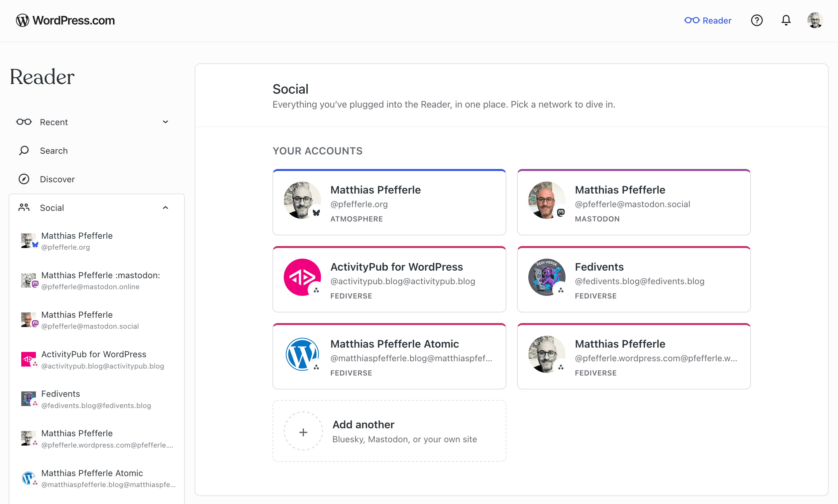Screen dimensions: 838x504
Task: Open sidebar ActivityPub for WordPress account
Action: [x=96, y=360]
